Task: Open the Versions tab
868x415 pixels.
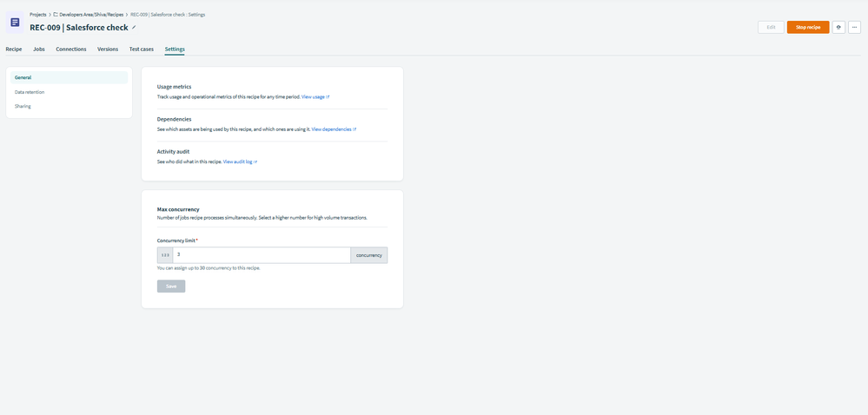Action: coord(108,49)
